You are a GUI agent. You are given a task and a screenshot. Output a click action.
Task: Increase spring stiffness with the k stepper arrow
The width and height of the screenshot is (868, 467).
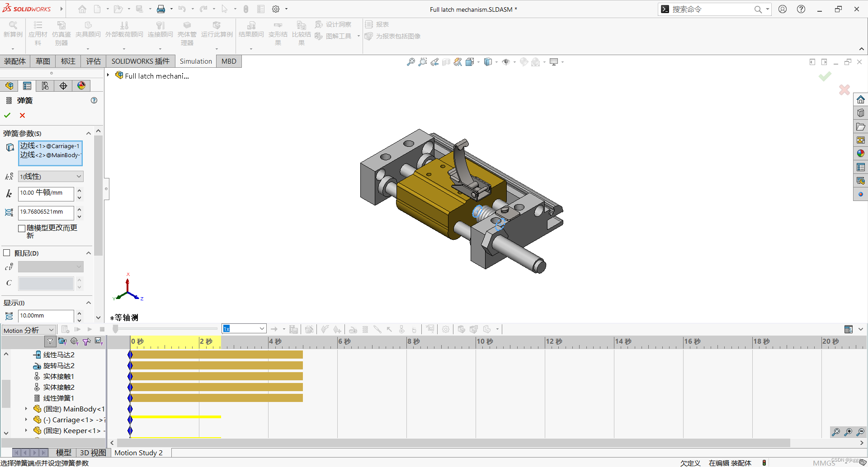click(x=79, y=191)
